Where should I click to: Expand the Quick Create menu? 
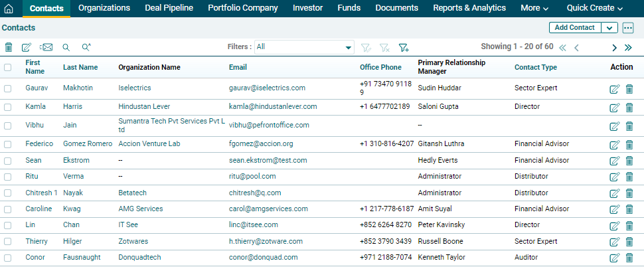point(594,8)
